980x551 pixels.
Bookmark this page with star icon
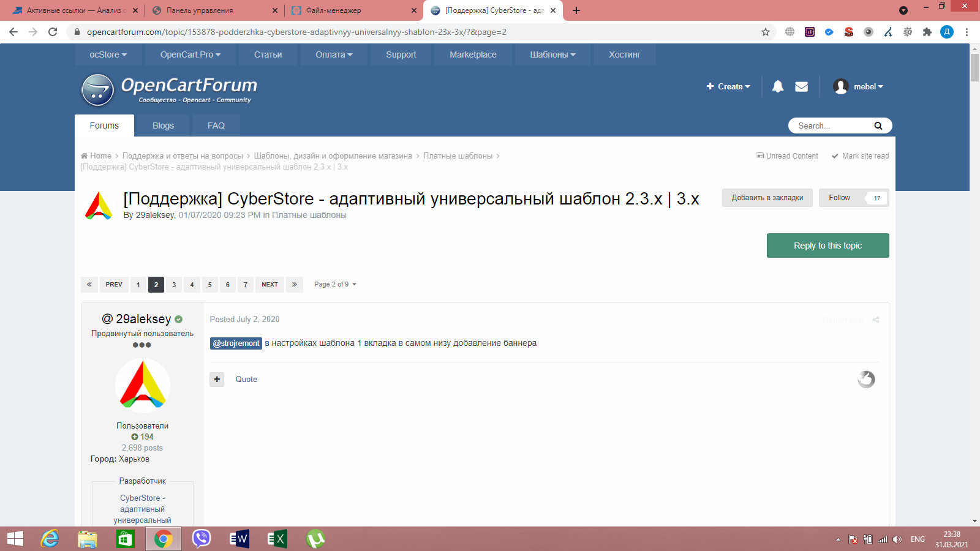pos(766,32)
